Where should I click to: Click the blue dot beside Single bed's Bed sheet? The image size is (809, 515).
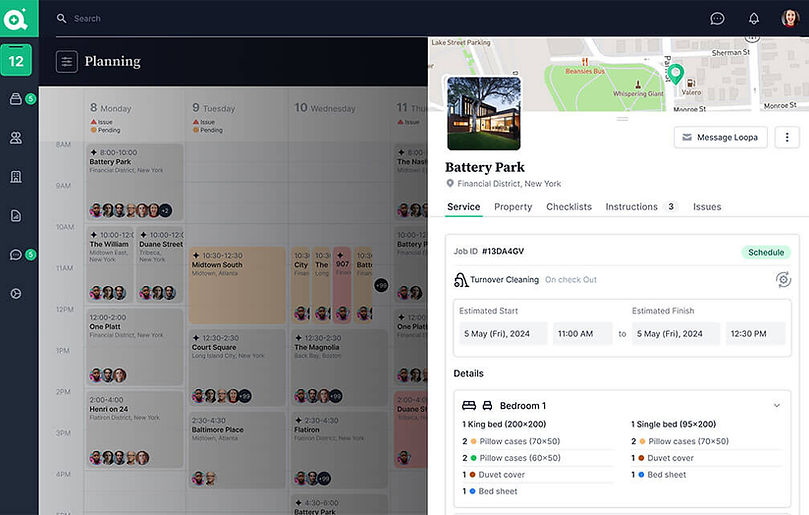(641, 475)
